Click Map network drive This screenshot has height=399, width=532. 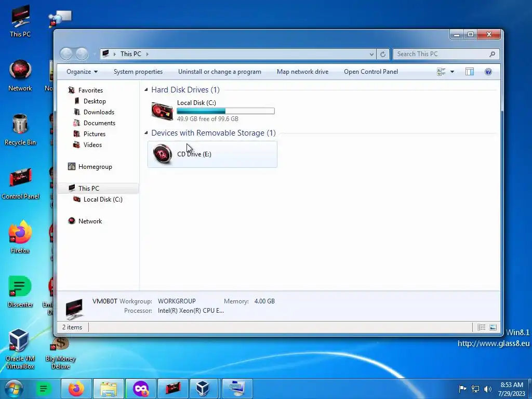[303, 72]
